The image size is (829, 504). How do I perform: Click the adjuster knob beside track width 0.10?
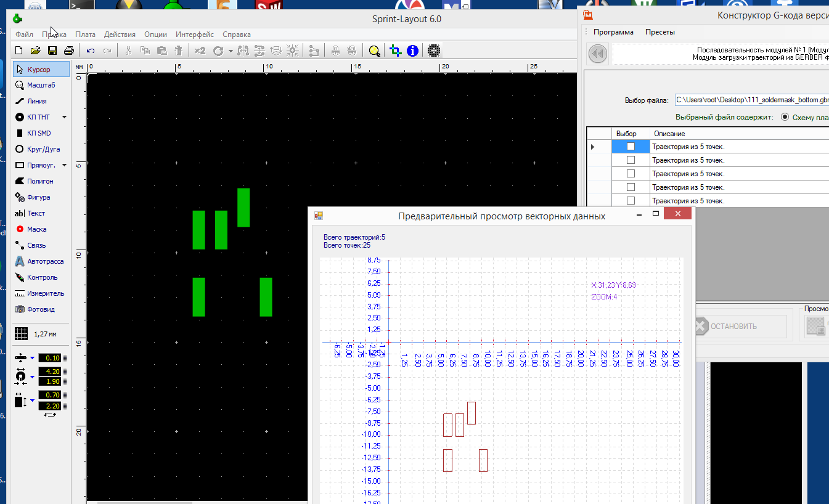pos(65,358)
